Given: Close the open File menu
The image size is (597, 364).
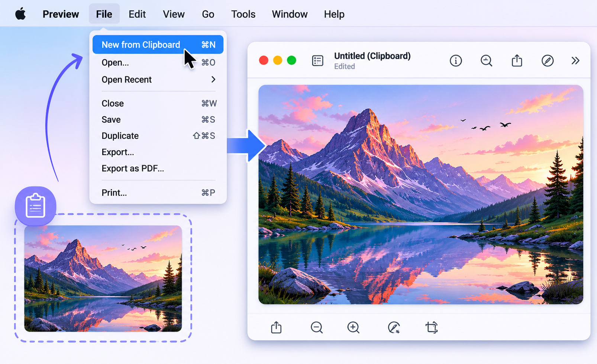Looking at the screenshot, I should tap(104, 14).
